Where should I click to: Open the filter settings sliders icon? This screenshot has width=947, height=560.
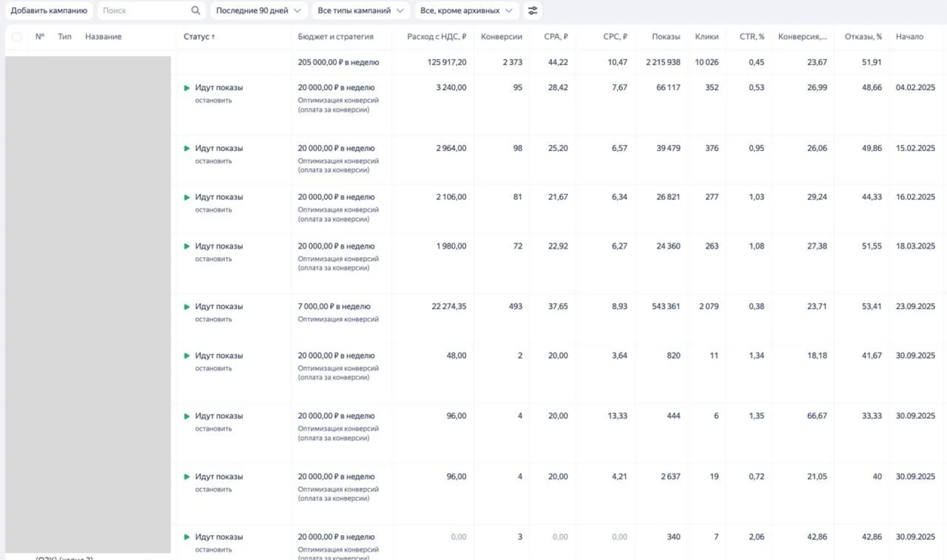[533, 10]
